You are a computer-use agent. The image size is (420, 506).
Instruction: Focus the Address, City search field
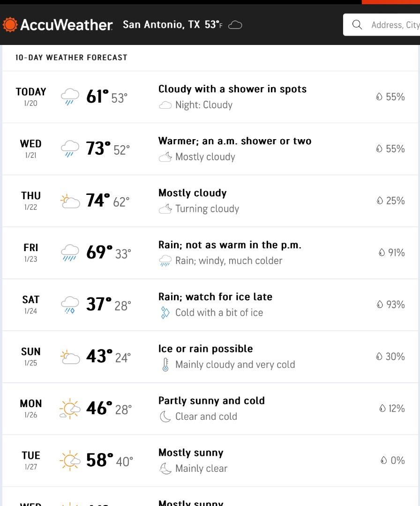click(394, 25)
